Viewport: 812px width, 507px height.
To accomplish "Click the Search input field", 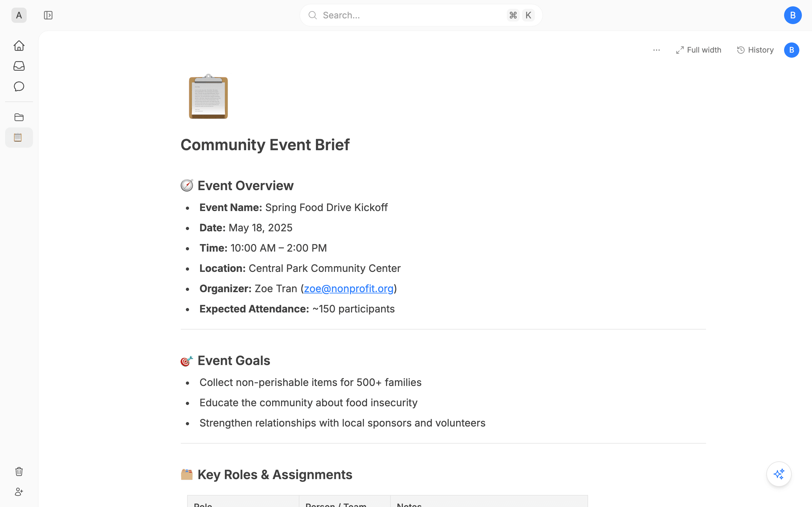I will (x=421, y=16).
